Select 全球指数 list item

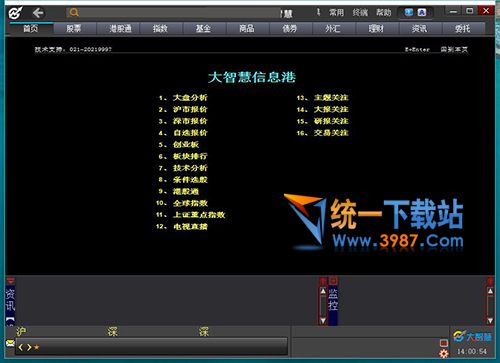pyautogui.click(x=190, y=203)
